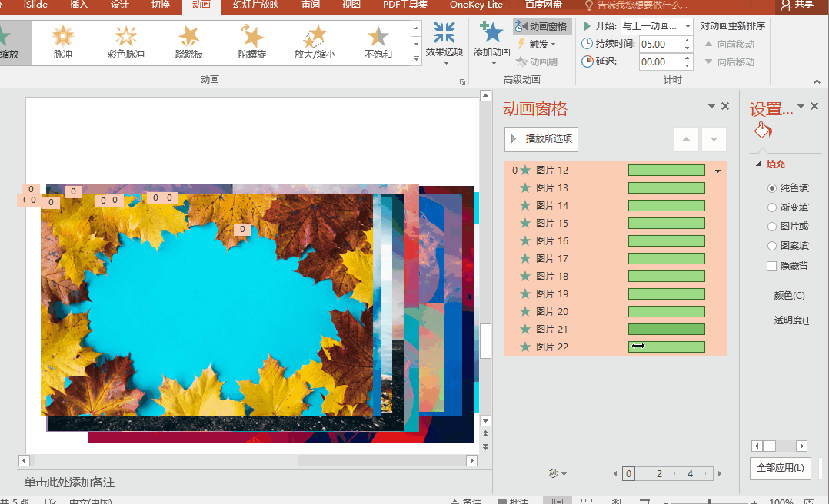Select the 图案填 pattern fill radio
This screenshot has width=829, height=504.
pyautogui.click(x=772, y=246)
